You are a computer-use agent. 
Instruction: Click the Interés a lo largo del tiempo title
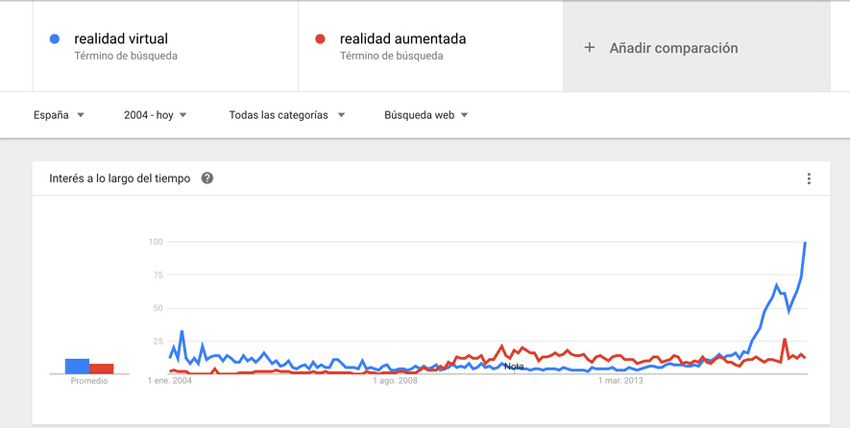[x=120, y=178]
